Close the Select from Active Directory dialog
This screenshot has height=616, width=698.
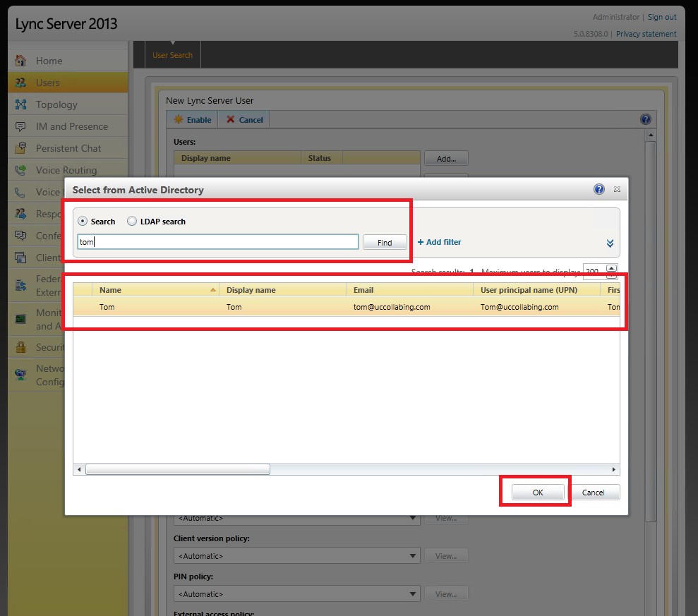click(617, 189)
